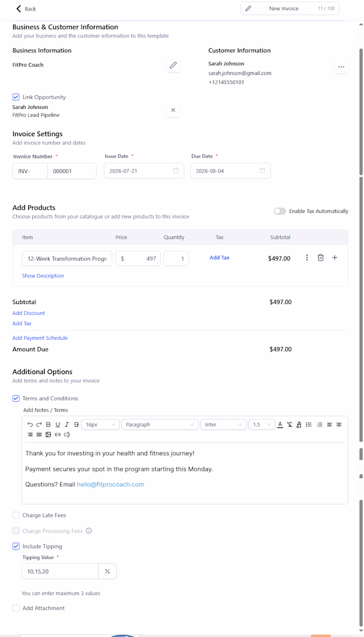364x637 pixels.
Task: Insert numbered list in editor
Action: [x=320, y=424]
